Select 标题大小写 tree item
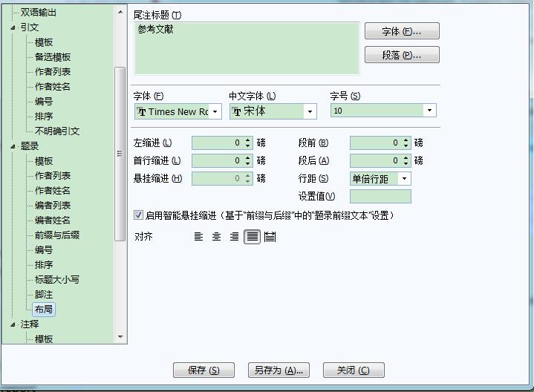The image size is (534, 392). click(x=57, y=280)
